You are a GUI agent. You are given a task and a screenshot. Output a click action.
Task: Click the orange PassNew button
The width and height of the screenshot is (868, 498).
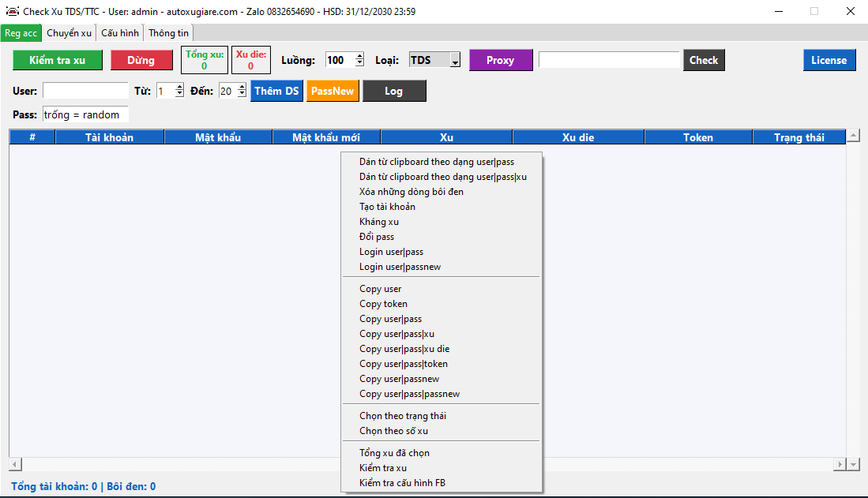(333, 92)
